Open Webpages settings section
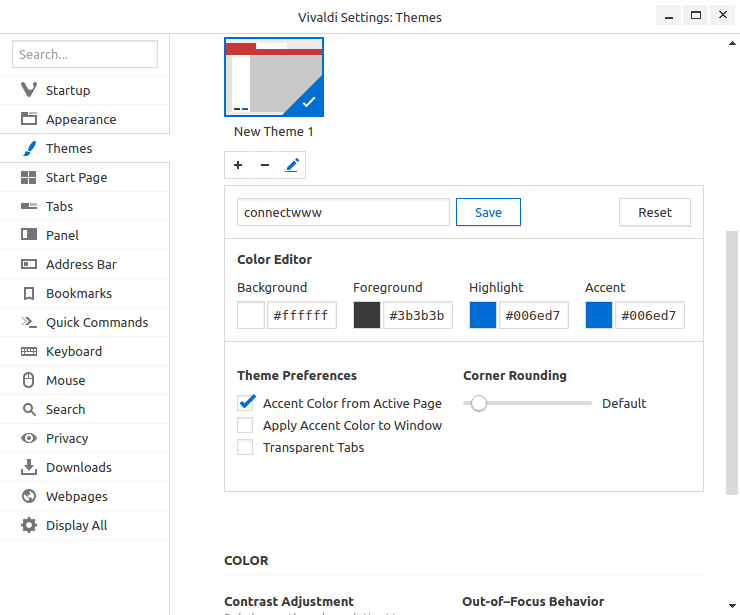 pos(84,497)
